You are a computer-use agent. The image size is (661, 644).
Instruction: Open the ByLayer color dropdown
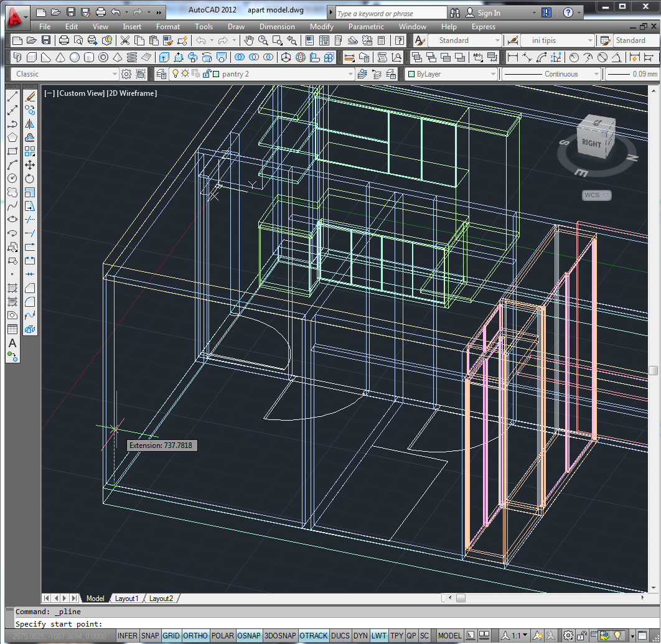493,74
